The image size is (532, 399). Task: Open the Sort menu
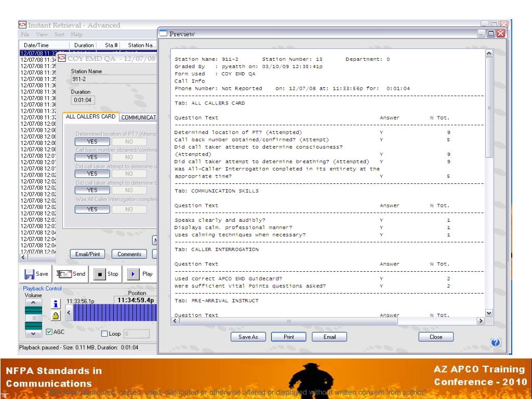[59, 34]
